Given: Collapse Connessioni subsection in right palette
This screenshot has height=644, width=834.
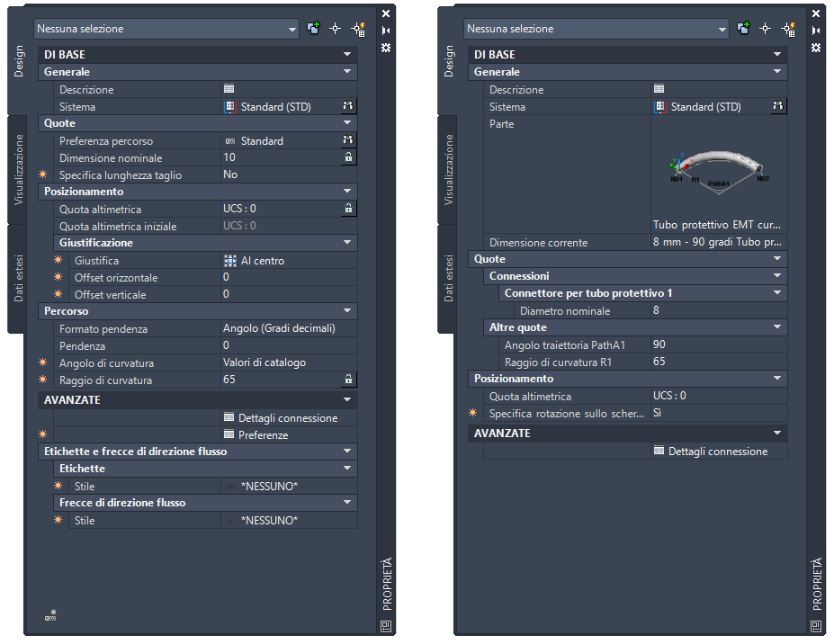Looking at the screenshot, I should pyautogui.click(x=777, y=275).
